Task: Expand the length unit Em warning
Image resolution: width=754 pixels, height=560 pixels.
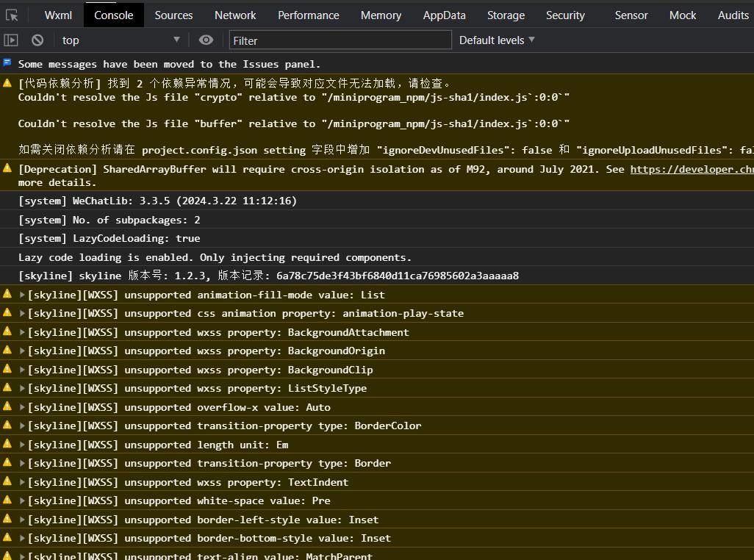Action: point(21,445)
